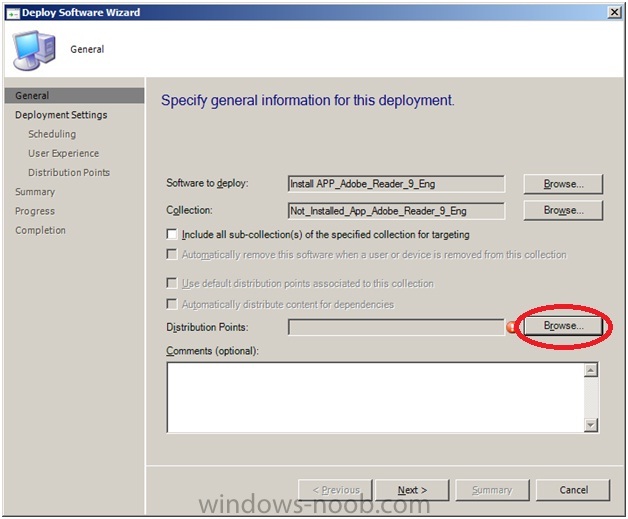This screenshot has height=519, width=628.
Task: Click the comments scrollbar down arrow
Action: click(591, 424)
